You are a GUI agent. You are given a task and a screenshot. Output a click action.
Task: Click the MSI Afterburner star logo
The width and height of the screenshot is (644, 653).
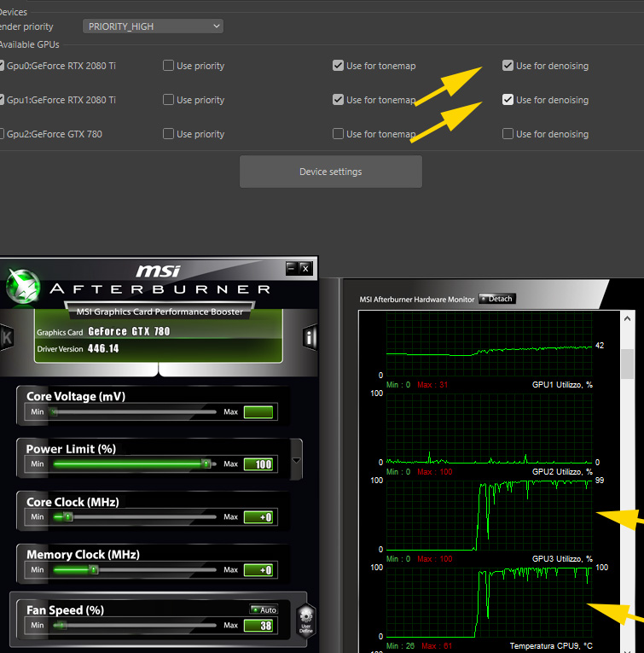click(x=23, y=287)
